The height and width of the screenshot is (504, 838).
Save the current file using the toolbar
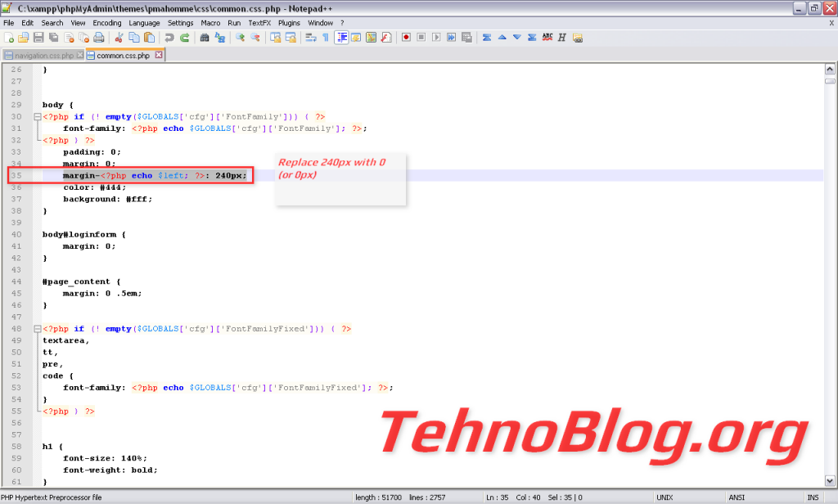[38, 37]
